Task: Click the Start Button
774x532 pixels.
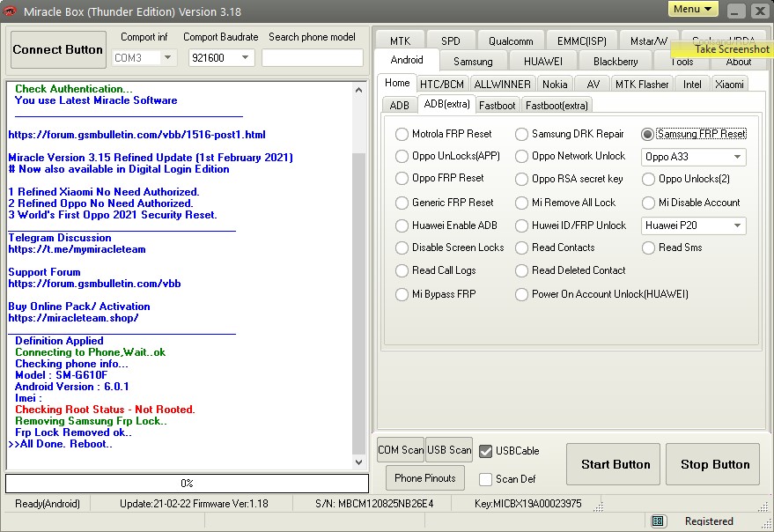Action: click(615, 464)
